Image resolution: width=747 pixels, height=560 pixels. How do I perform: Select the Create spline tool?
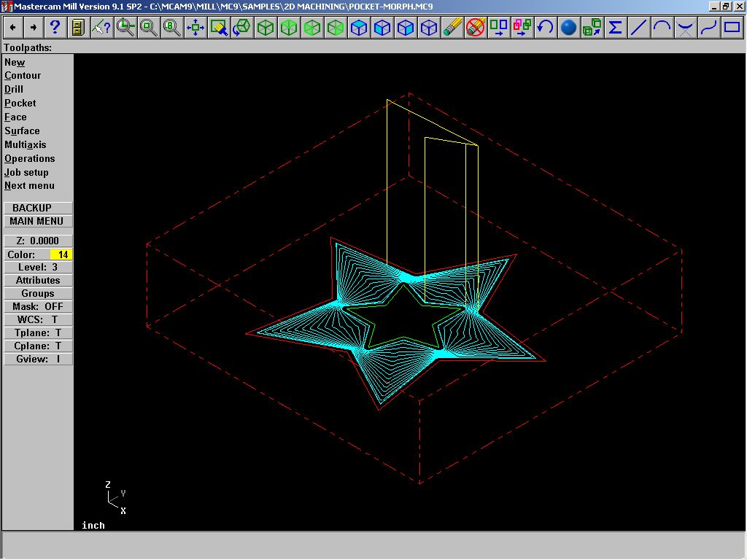(709, 28)
